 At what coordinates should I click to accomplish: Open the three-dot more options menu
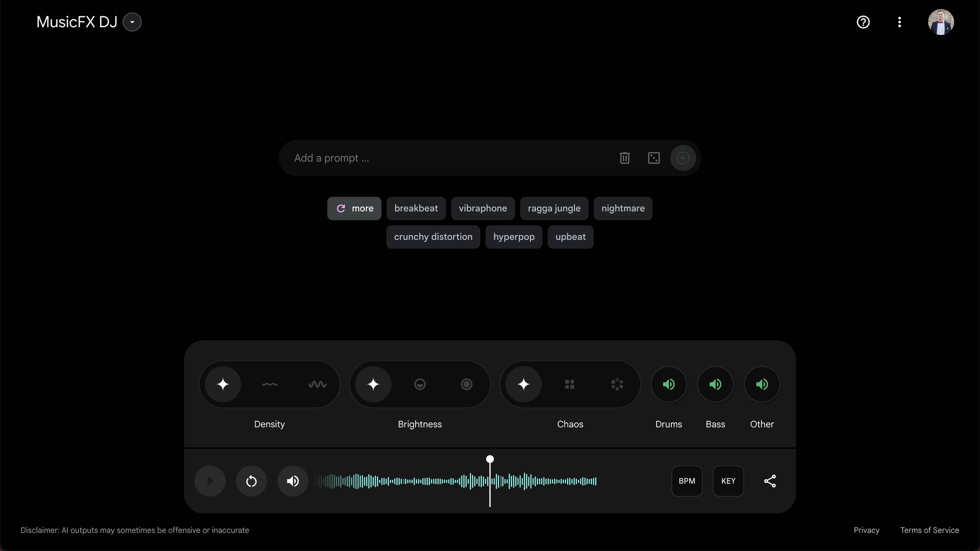point(899,22)
